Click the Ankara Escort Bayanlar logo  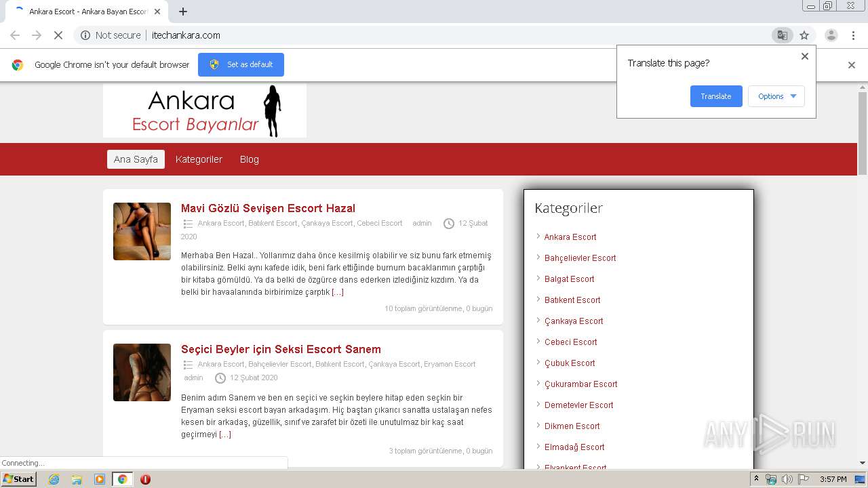coord(205,111)
